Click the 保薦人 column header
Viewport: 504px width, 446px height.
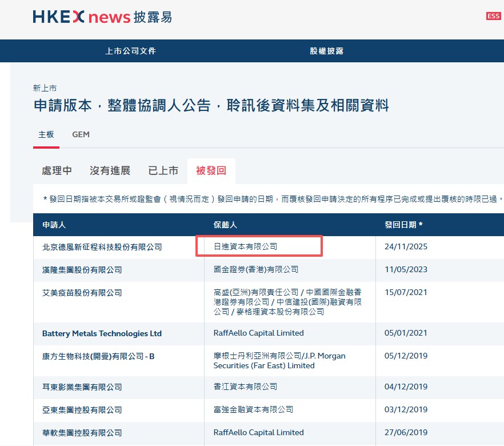(x=225, y=225)
